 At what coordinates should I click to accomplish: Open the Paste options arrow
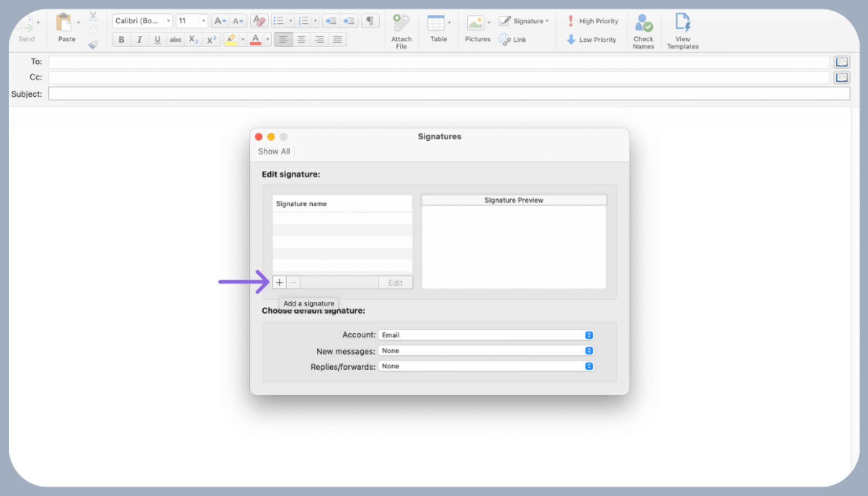(x=79, y=23)
